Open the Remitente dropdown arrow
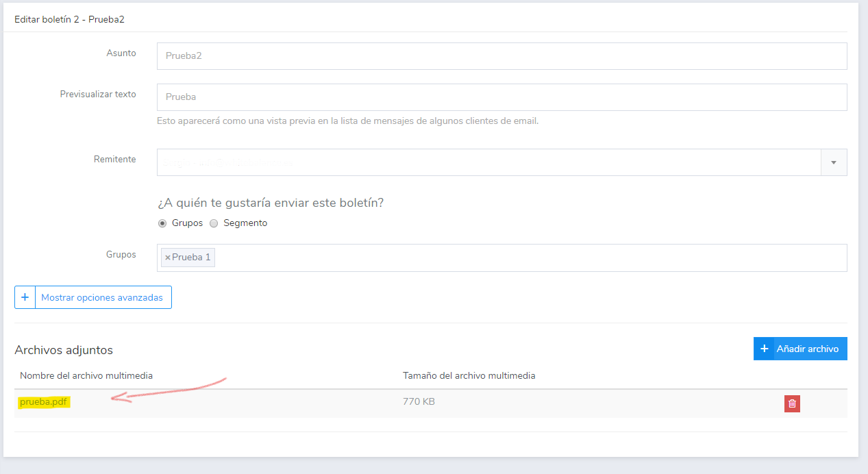 [x=834, y=162]
